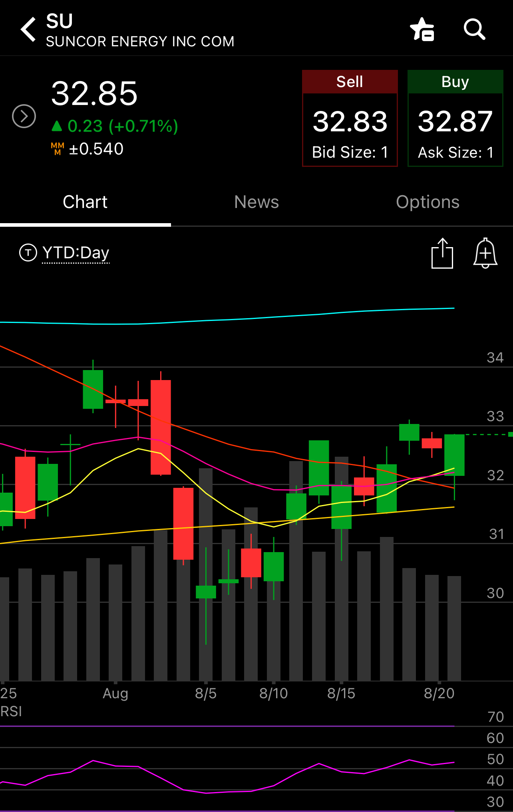Tap the Aug date axis label

tap(115, 693)
